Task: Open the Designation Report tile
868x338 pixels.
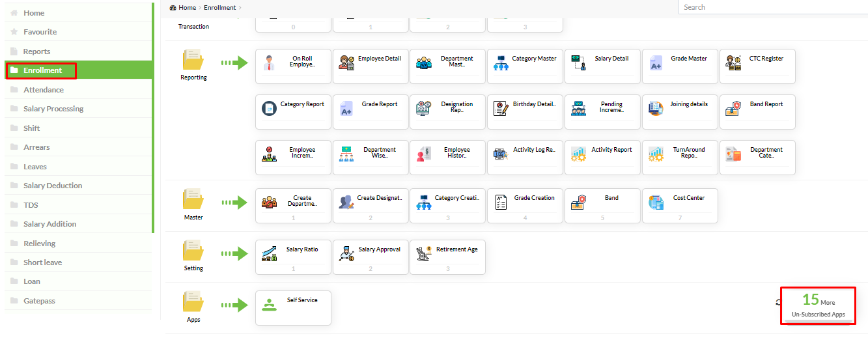Action: click(449, 112)
